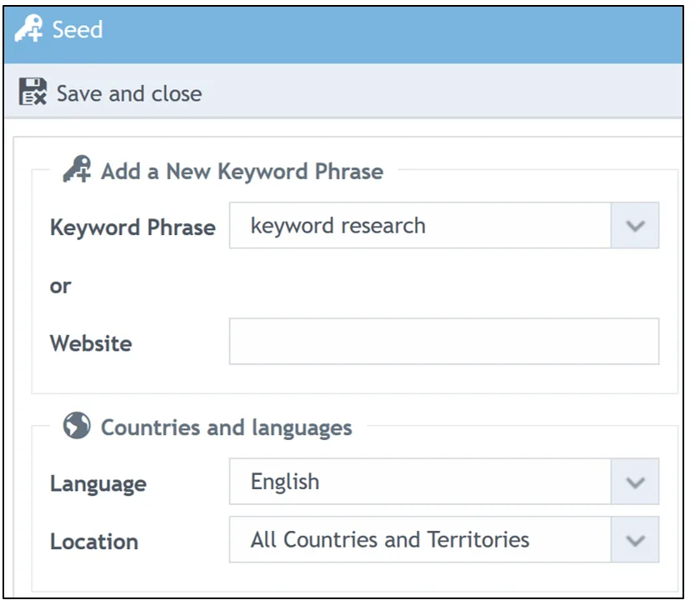This screenshot has height=610, width=700.
Task: Select the All Countries and Territories field
Action: pos(419,540)
